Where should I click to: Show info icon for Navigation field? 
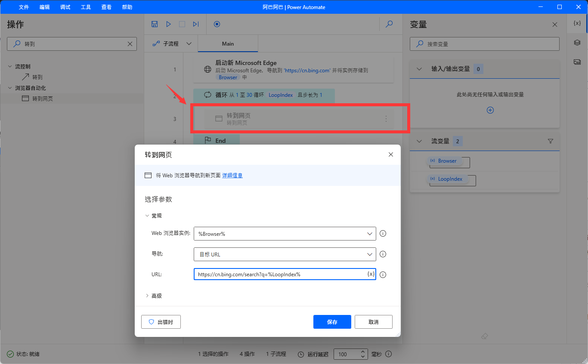(383, 254)
